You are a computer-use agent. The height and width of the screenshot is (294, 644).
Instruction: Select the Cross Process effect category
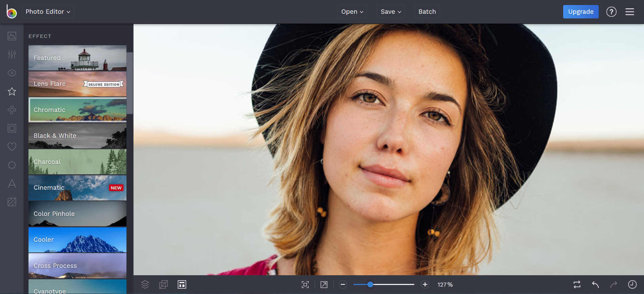[x=77, y=266]
